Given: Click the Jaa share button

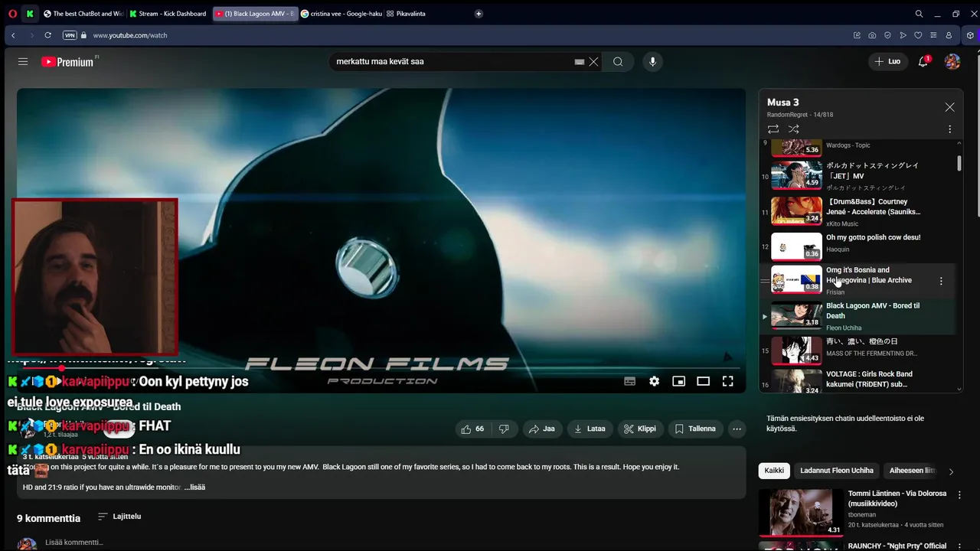Looking at the screenshot, I should pos(542,429).
